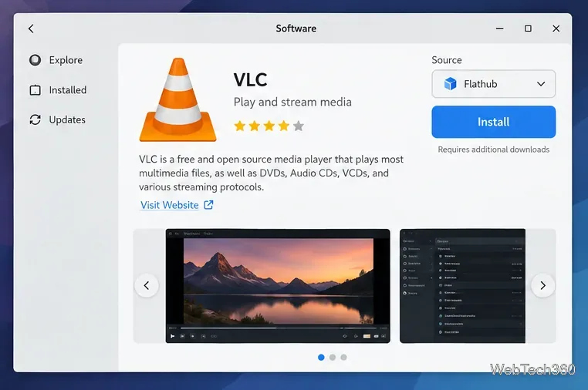Click the VLC app title text
The image size is (588, 390).
(250, 79)
